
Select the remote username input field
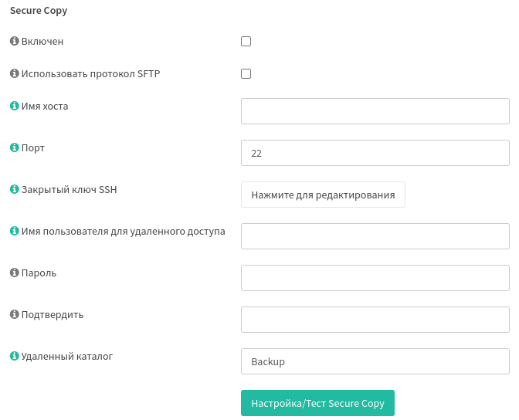375,236
